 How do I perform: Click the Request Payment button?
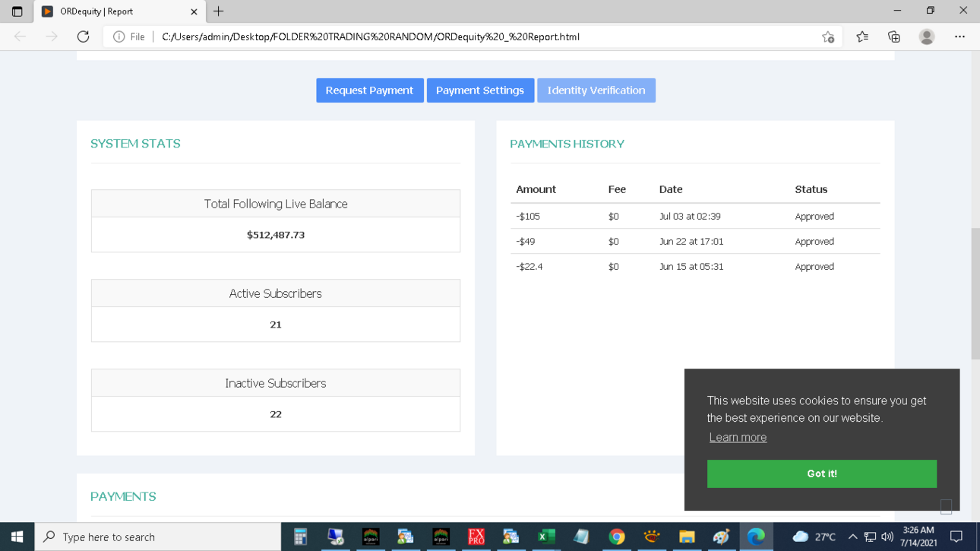pyautogui.click(x=370, y=90)
